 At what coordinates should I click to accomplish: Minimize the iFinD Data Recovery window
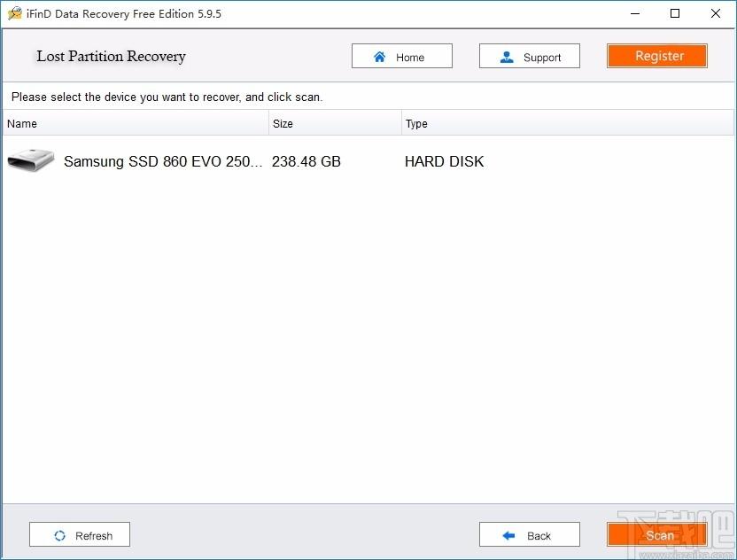(x=634, y=13)
